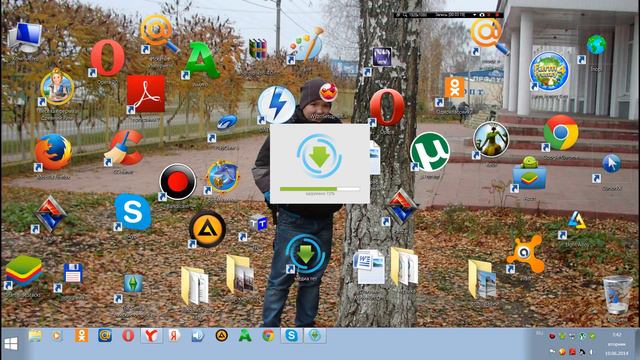Open The Sims green crystal shortcut
This screenshot has width=640, height=360.
[133, 283]
